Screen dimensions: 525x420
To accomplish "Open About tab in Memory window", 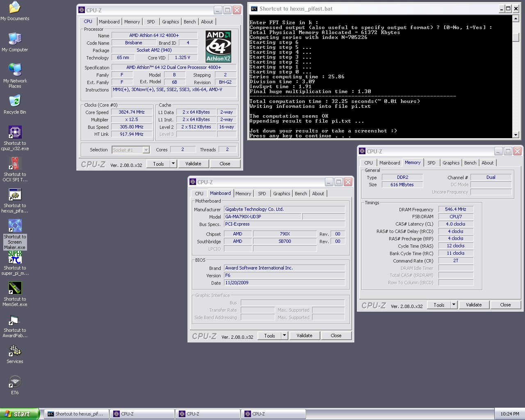I will click(488, 163).
